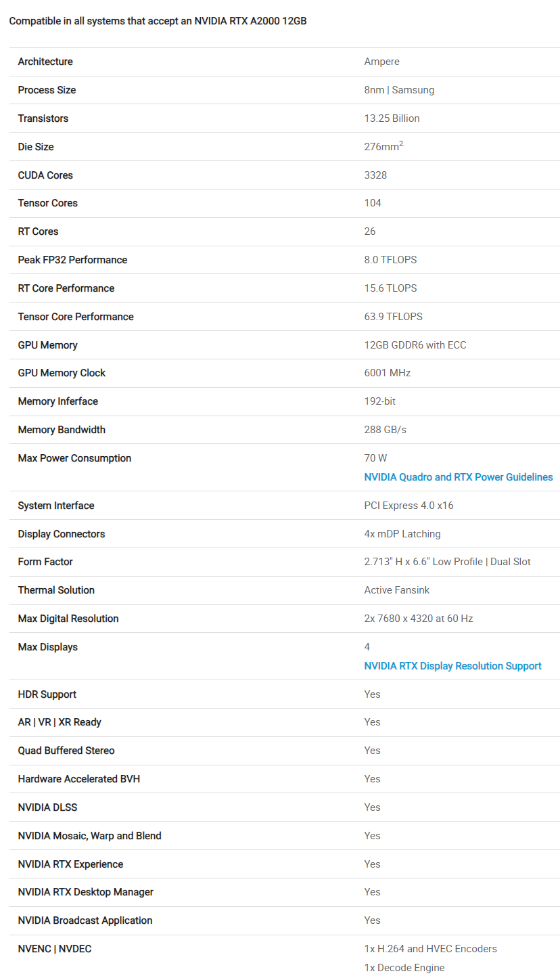The width and height of the screenshot is (560, 980).
Task: Click the Display Connectors row label
Action: [62, 534]
